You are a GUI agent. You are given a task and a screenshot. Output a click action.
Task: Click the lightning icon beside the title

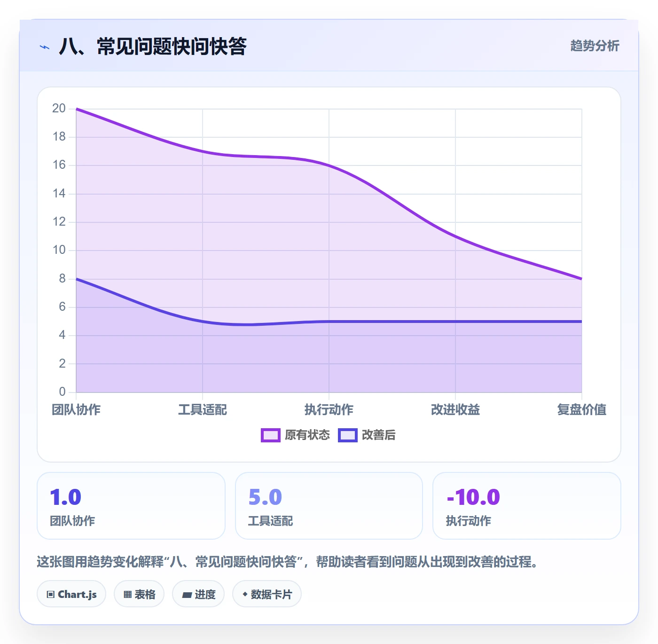tap(45, 47)
